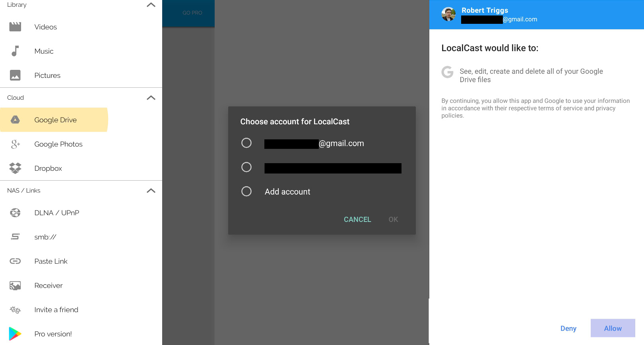Open the Pictures image icon
Screen dimensions: 644x345
tap(15, 75)
